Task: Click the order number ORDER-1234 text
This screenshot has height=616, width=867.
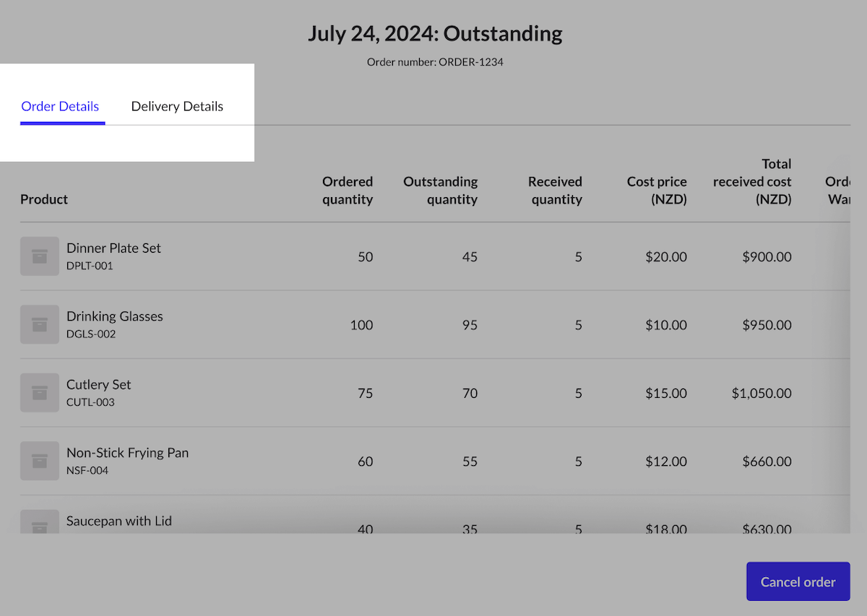Action: click(x=435, y=62)
